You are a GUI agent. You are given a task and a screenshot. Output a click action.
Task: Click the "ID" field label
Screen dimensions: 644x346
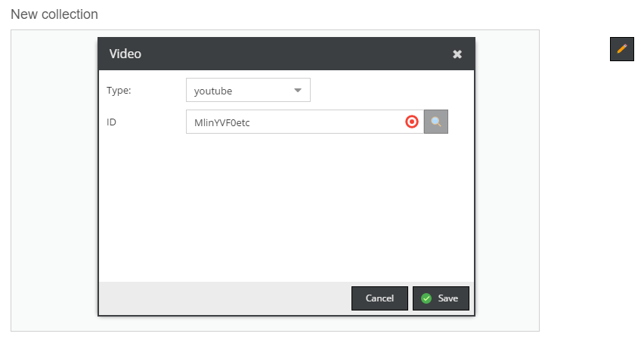[x=111, y=122]
